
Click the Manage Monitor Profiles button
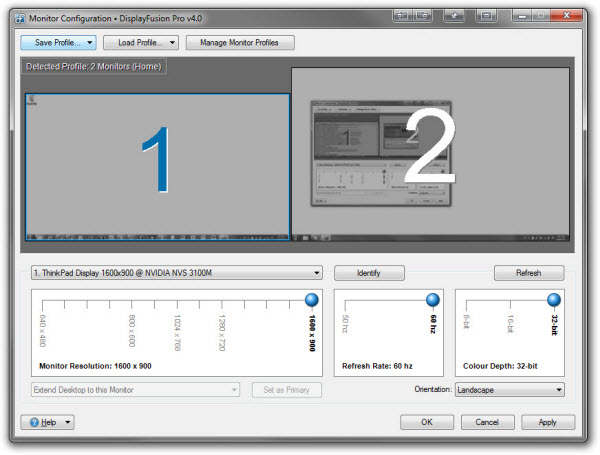click(x=240, y=43)
